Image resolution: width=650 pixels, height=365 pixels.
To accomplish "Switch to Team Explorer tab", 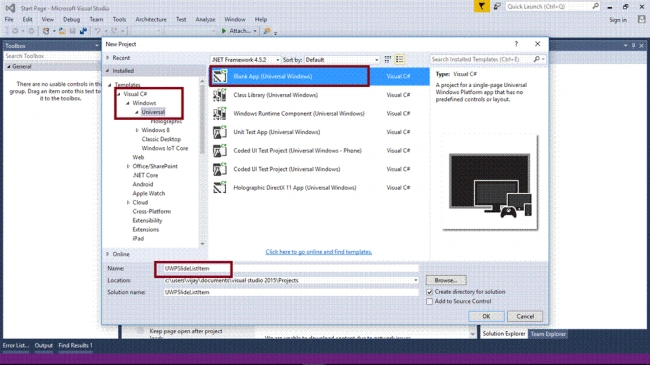I will coord(548,333).
